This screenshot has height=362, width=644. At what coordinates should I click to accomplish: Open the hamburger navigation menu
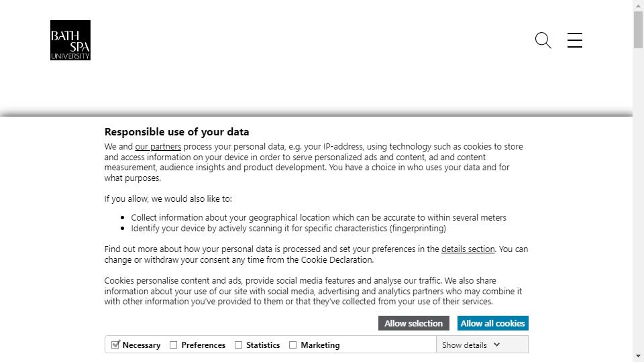coord(575,40)
